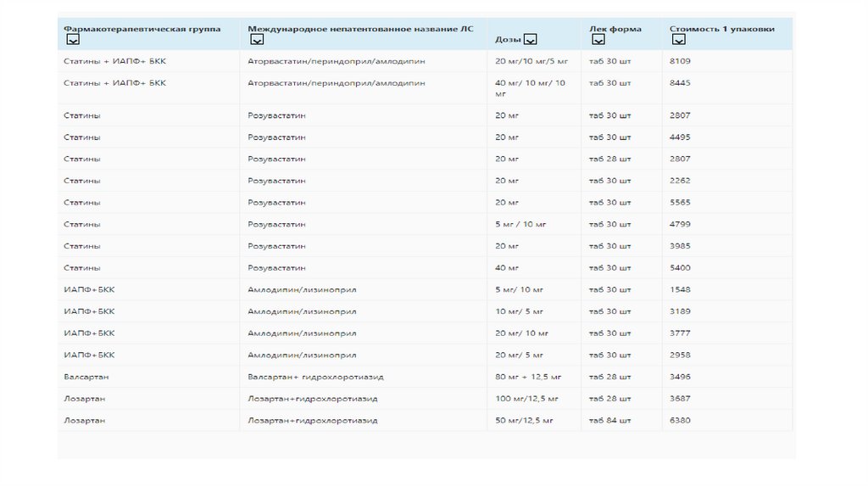
Task: Open the Международное непатентованное название ЛС filter dropdown
Action: pyautogui.click(x=254, y=40)
